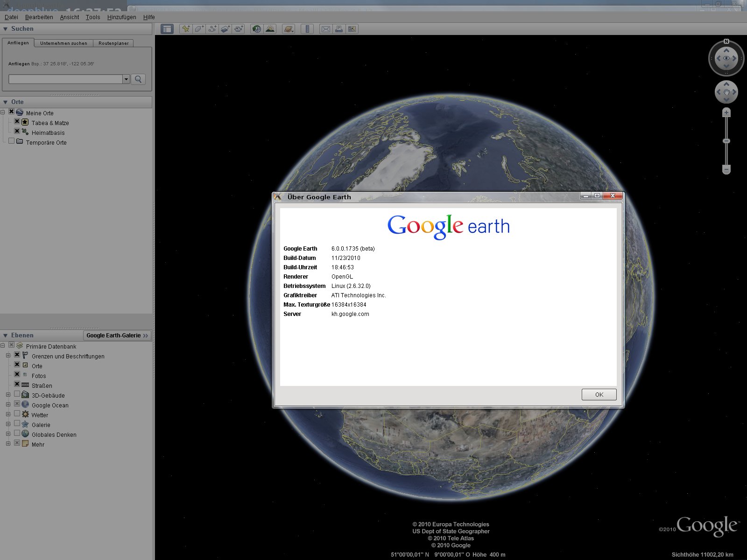The width and height of the screenshot is (747, 560).
Task: Add a path from toolbar
Action: click(x=212, y=29)
